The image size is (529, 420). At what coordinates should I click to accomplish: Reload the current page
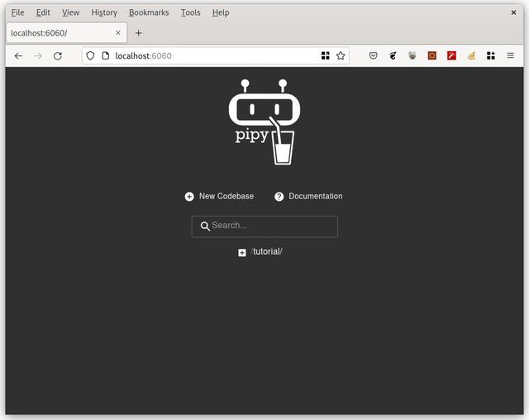58,55
